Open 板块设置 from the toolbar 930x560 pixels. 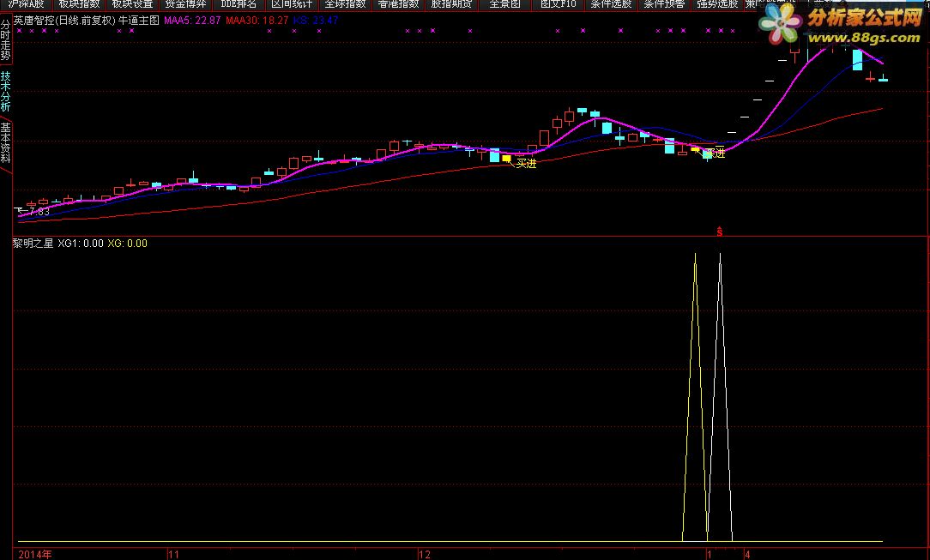[x=132, y=4]
